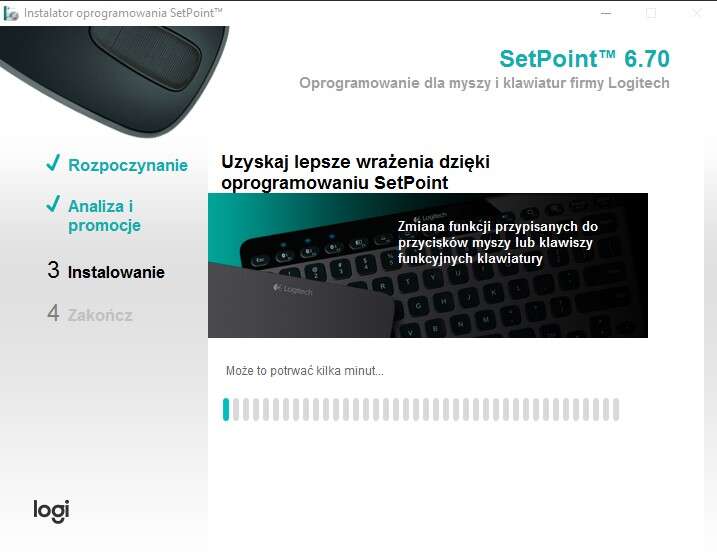Click the checkmark beside Rozpoczynanie
Viewport: 717px width, 558px height.
point(53,162)
